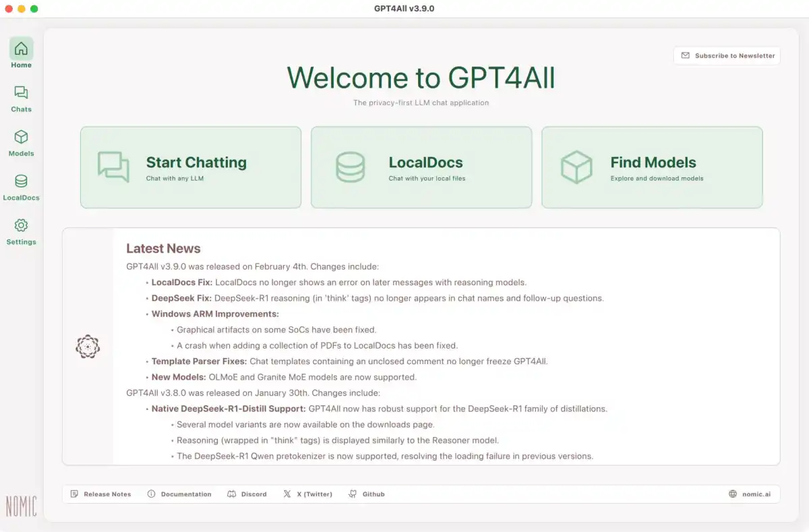Open the Home view in the sidebar
The height and width of the screenshot is (532, 809).
(21, 54)
